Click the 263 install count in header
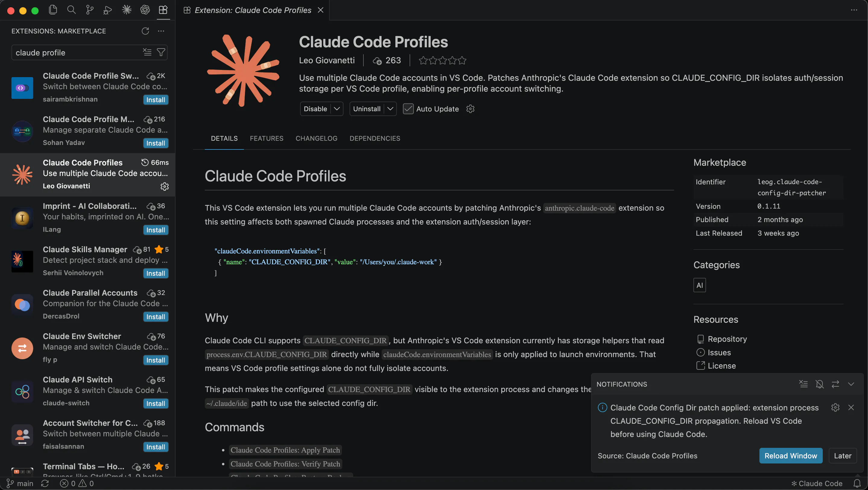This screenshot has height=490, width=868. [x=387, y=60]
